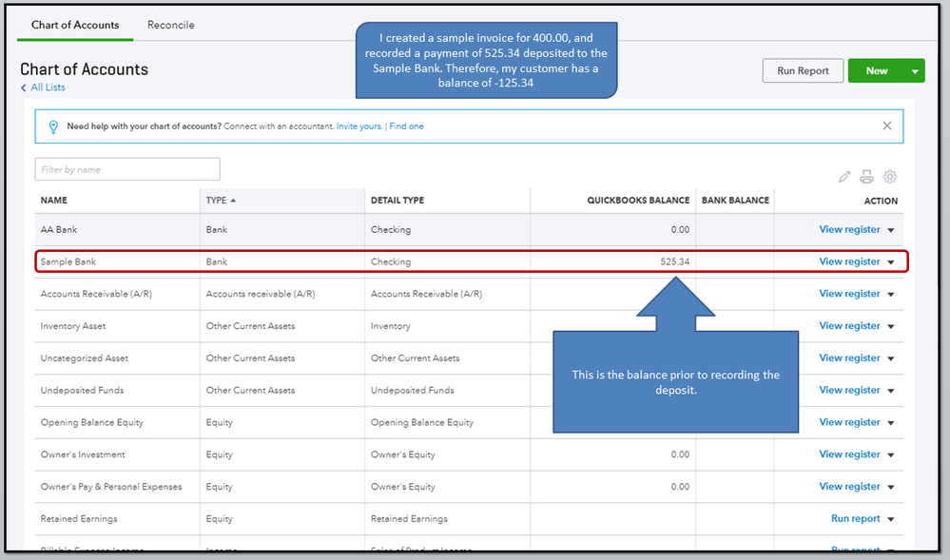View register for Undeposited Funds
Viewport: 950px width, 560px height.
point(849,391)
